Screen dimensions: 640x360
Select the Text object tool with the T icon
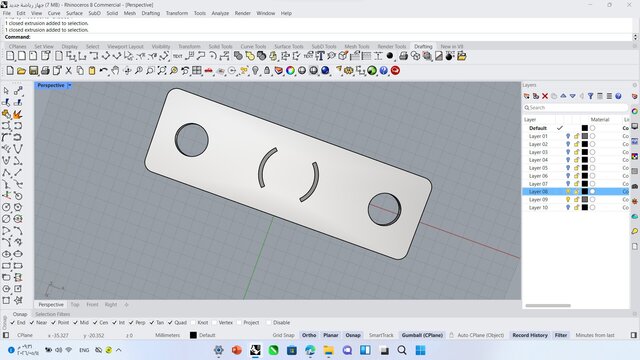[320, 56]
